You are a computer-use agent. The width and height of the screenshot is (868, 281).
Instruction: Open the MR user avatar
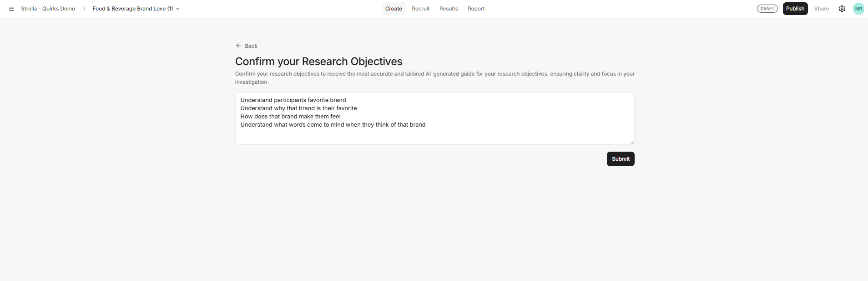click(x=858, y=9)
